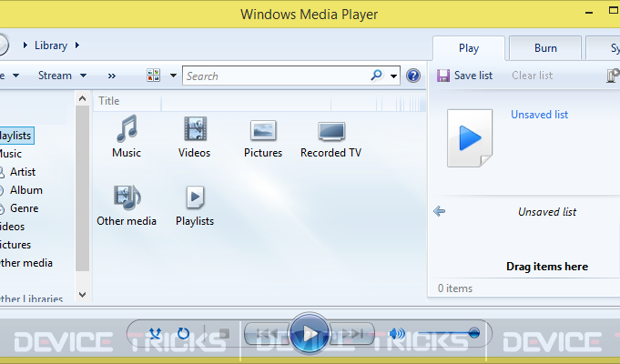Click the Clear list button
The image size is (620, 364).
point(533,76)
